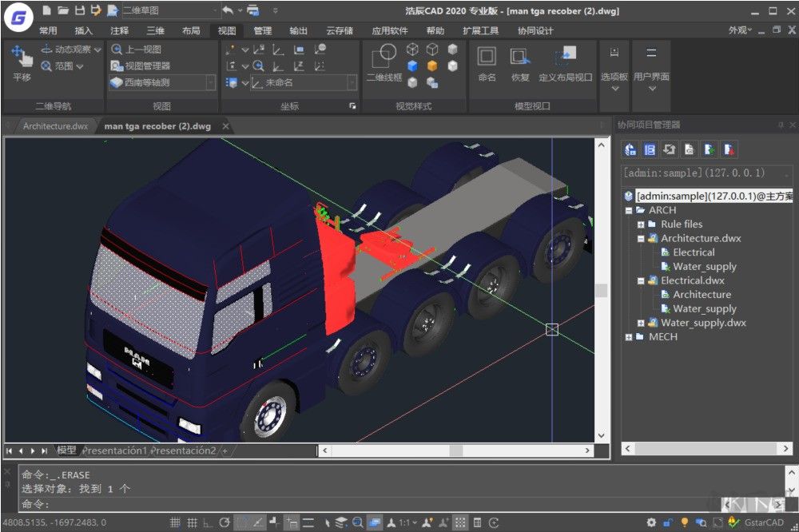Viewport: 799px width, 532px height.
Task: Toggle ortho mode in status bar
Action: (208, 523)
